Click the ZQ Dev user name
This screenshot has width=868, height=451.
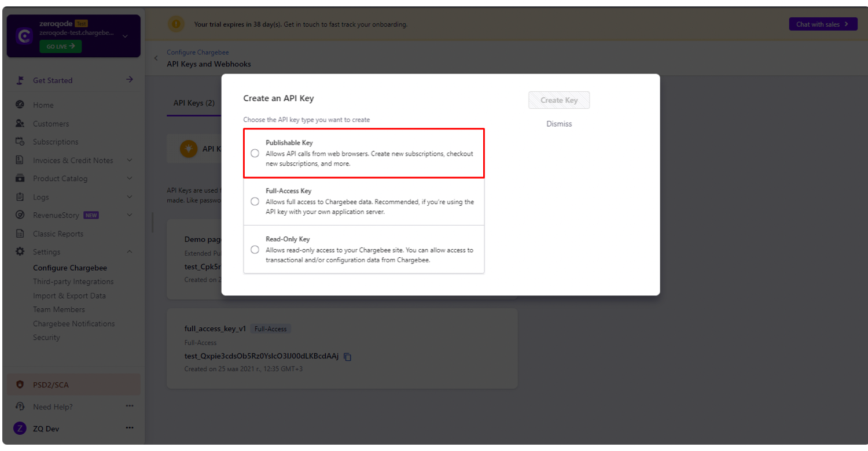(x=46, y=428)
